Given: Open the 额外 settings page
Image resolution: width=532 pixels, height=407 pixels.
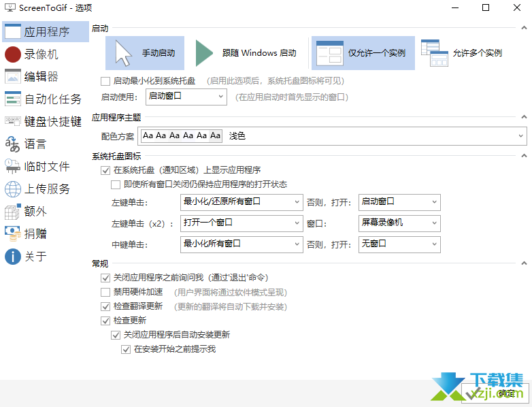Looking at the screenshot, I should click(x=46, y=211).
